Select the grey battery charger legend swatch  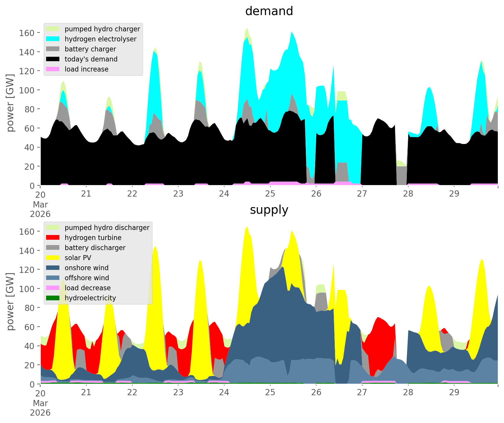click(x=53, y=49)
